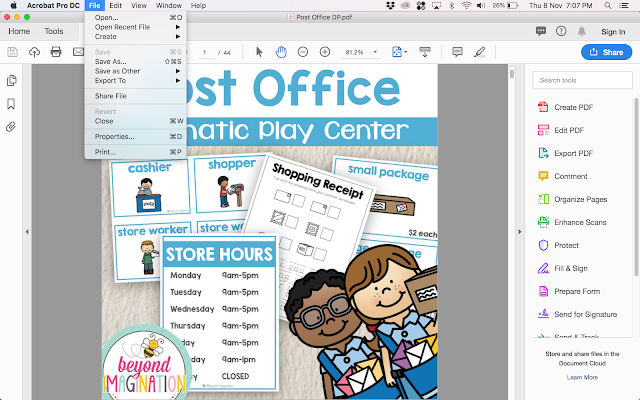Open the Help menu
This screenshot has height=400, width=640.
pyautogui.click(x=198, y=5)
